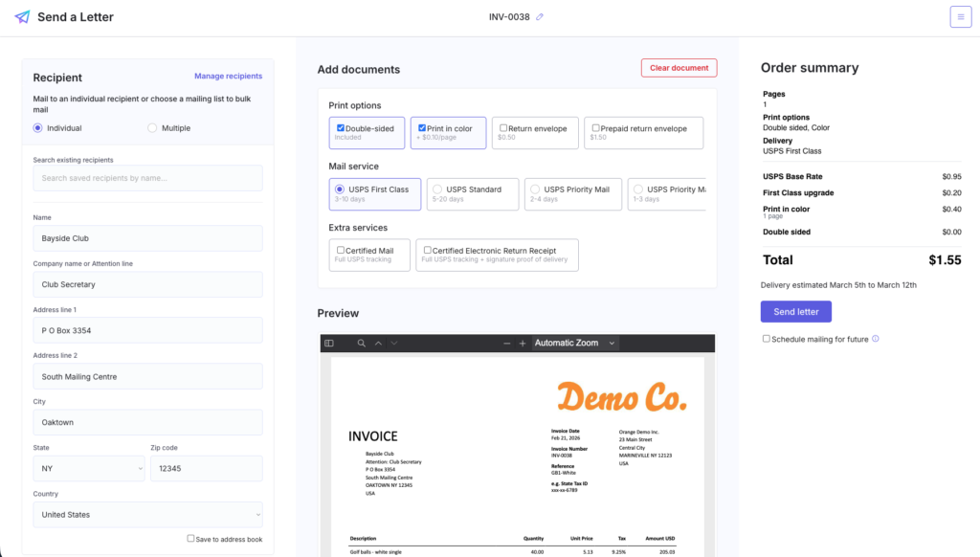The width and height of the screenshot is (980, 557).
Task: Click the magnifier search icon in preview toolbar
Action: (x=362, y=343)
